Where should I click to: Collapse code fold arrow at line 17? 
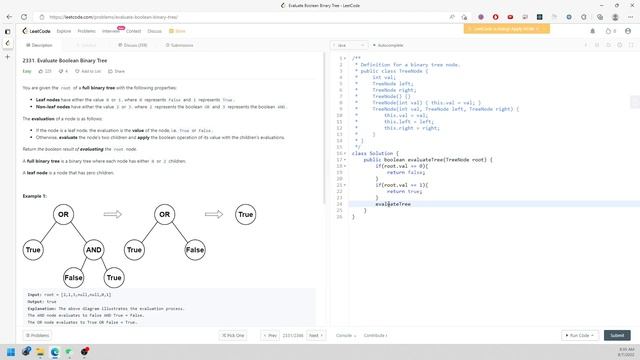click(345, 160)
